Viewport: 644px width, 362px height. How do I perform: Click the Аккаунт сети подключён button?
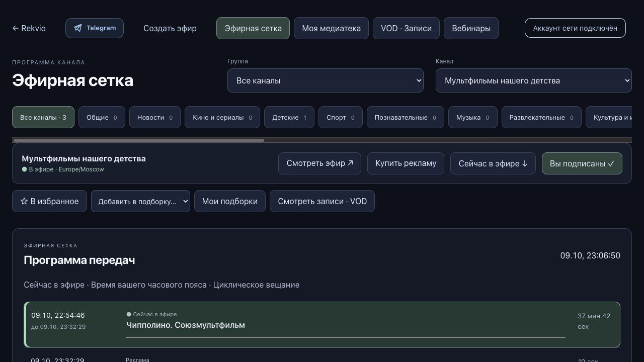click(575, 28)
